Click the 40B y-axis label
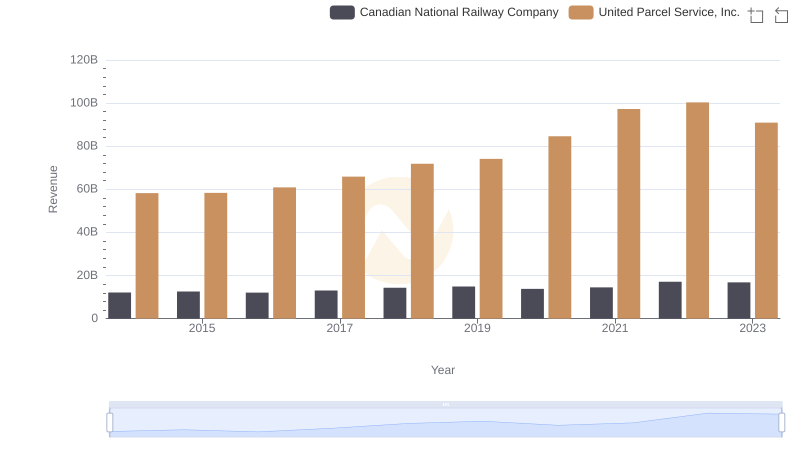 pyautogui.click(x=87, y=232)
